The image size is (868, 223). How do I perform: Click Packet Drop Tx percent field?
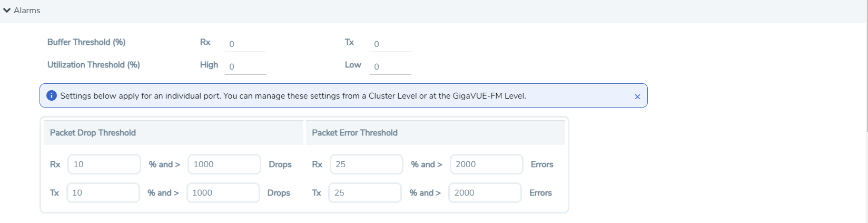coord(103,193)
